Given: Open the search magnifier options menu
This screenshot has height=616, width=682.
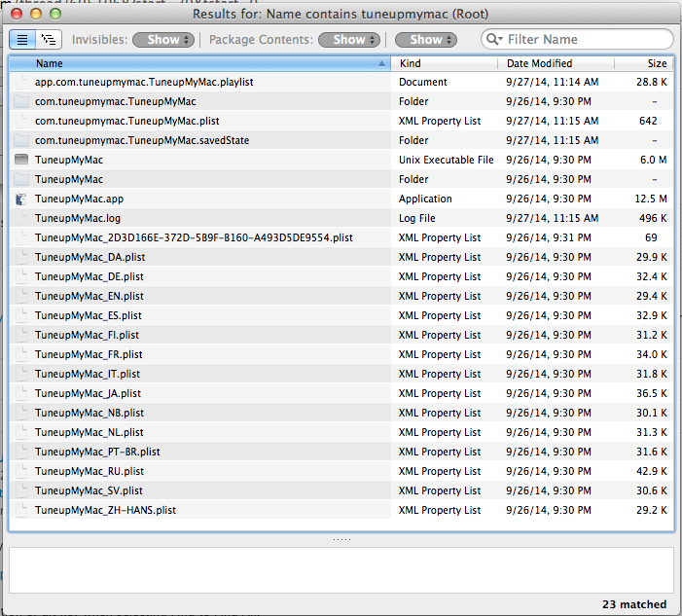Looking at the screenshot, I should [494, 40].
